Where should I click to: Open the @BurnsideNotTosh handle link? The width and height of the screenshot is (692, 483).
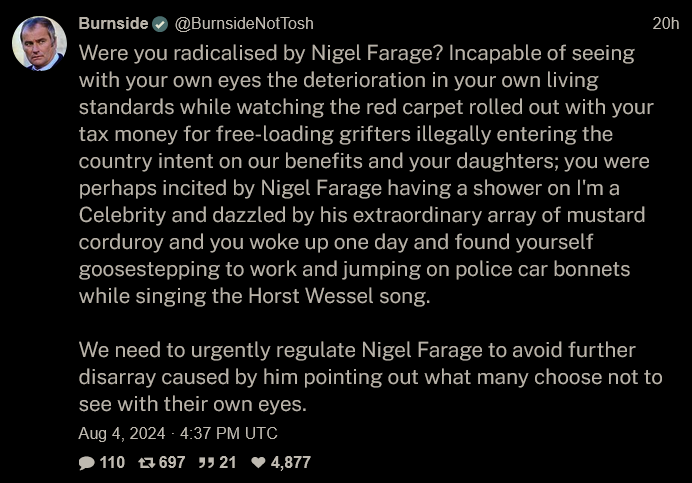point(244,23)
